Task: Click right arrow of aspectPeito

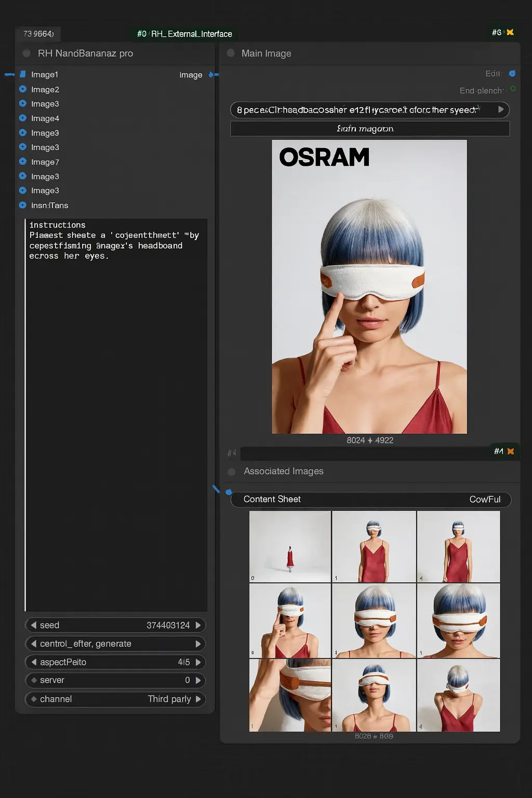Action: pos(198,662)
